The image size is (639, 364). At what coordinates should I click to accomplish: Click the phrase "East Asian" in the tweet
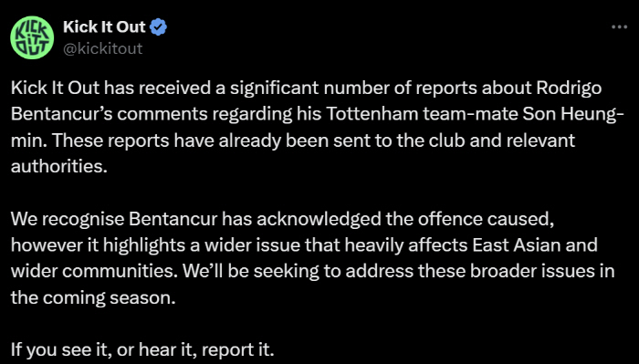pos(513,245)
